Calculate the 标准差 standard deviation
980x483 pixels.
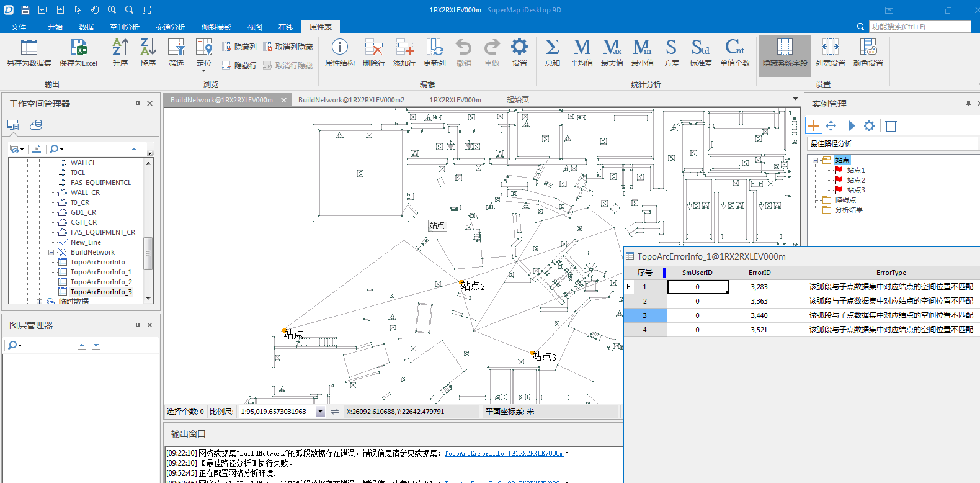[x=701, y=53]
